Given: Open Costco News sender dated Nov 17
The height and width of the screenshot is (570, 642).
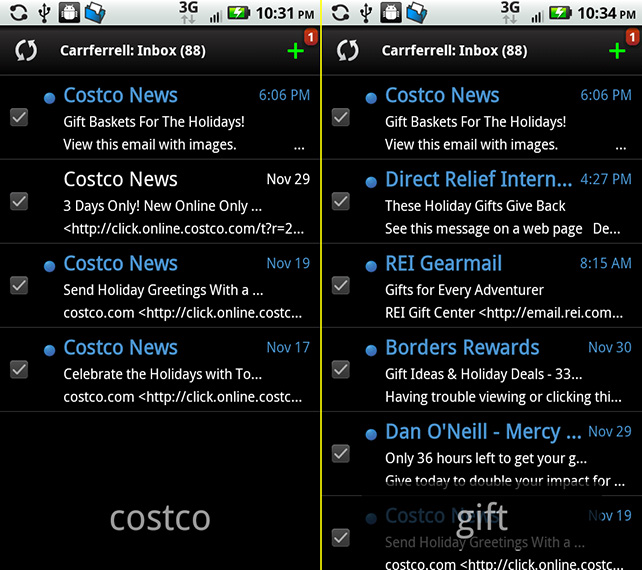Looking at the screenshot, I should click(120, 348).
